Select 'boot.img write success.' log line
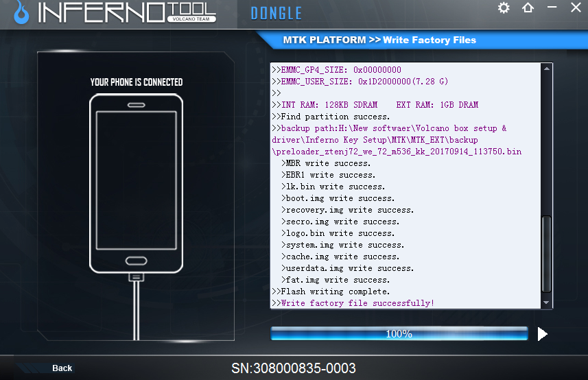The height and width of the screenshot is (380, 588). pos(338,199)
